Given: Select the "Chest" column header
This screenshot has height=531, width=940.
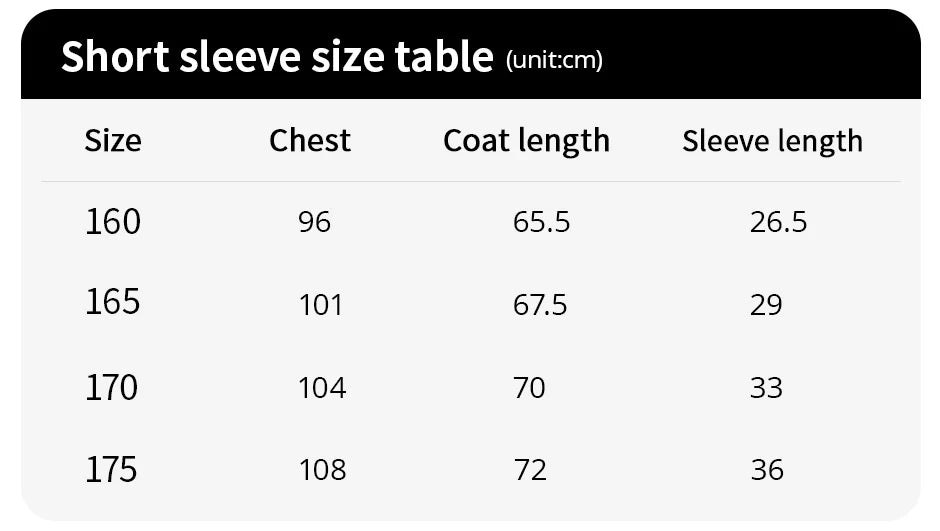Looking at the screenshot, I should (x=310, y=140).
